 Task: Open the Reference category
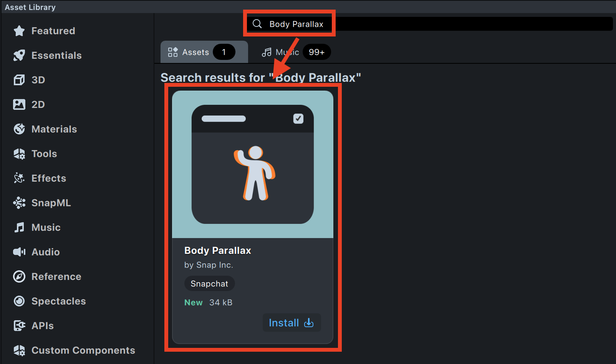click(47, 276)
